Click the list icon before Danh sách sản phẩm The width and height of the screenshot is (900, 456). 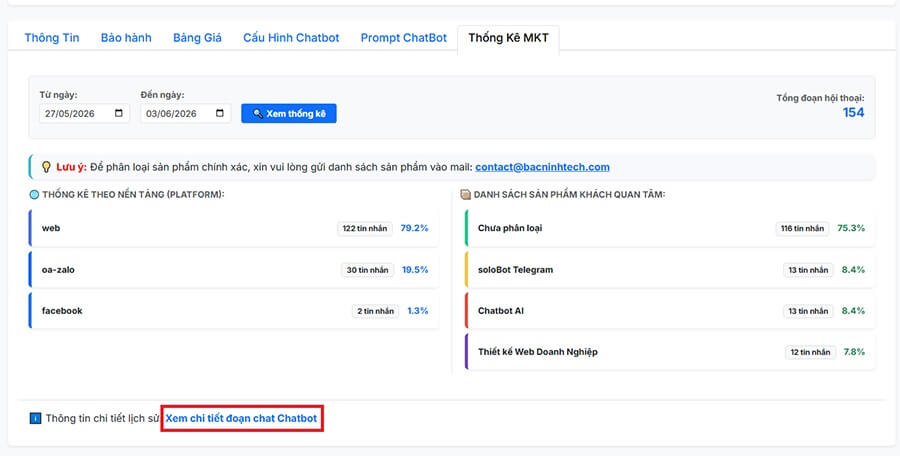tap(465, 195)
